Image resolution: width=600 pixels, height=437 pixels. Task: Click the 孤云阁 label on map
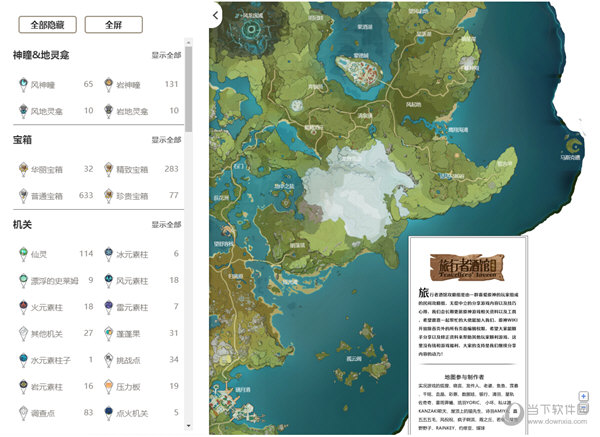click(354, 359)
